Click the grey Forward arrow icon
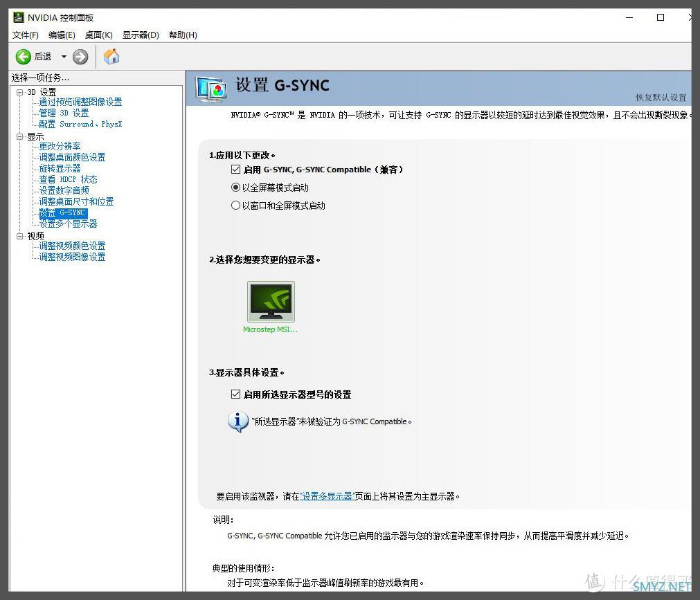Viewport: 700px width, 600px height. tap(80, 57)
